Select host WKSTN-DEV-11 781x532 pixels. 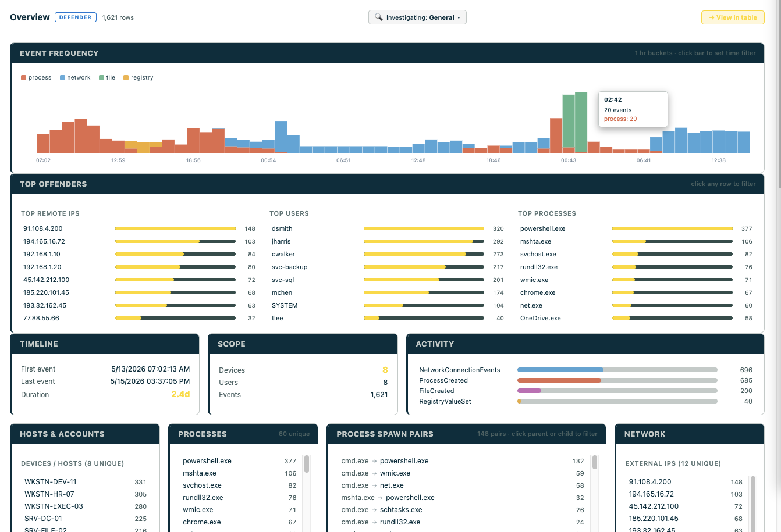(86, 482)
